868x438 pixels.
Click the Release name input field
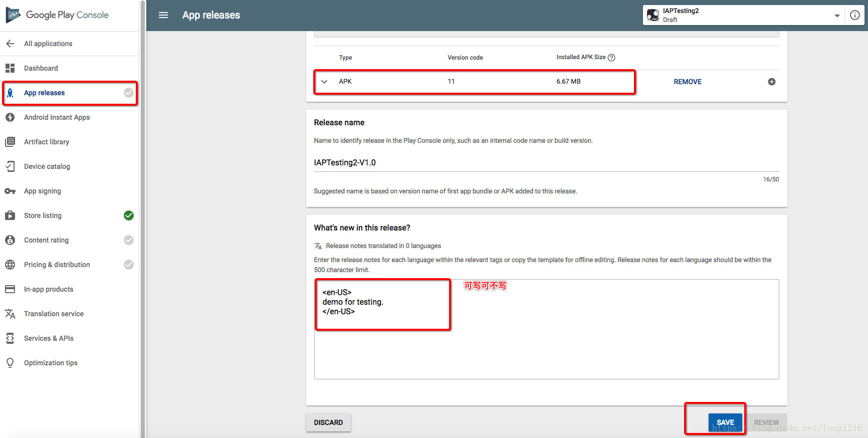click(x=546, y=163)
